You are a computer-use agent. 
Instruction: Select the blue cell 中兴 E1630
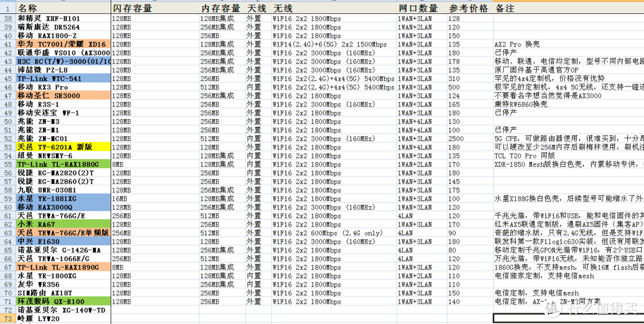click(63, 242)
